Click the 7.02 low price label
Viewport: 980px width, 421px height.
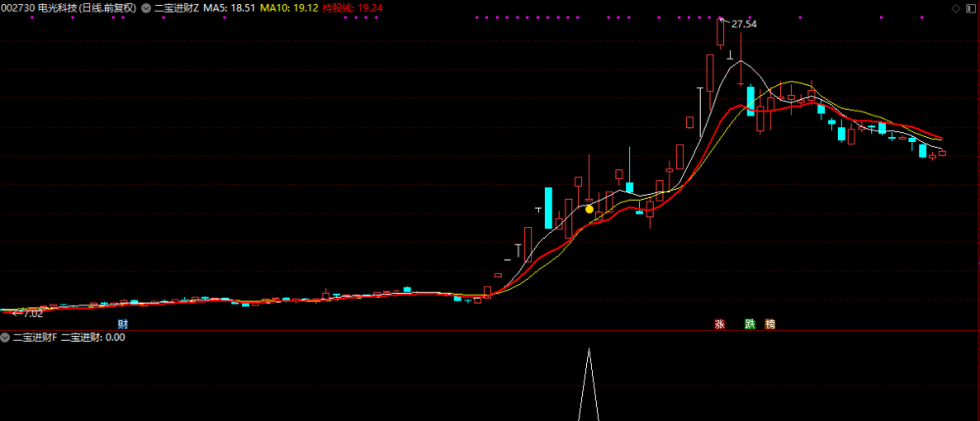pyautogui.click(x=33, y=313)
